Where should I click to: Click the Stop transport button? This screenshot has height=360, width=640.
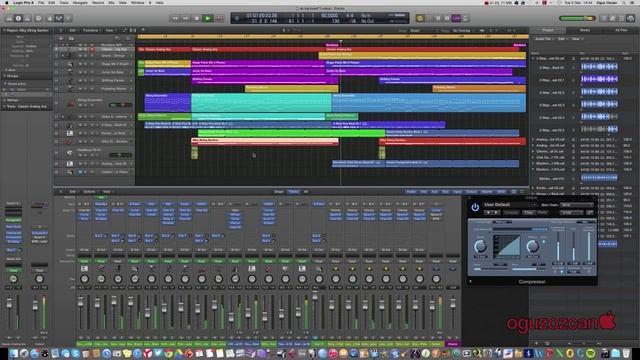click(x=197, y=18)
